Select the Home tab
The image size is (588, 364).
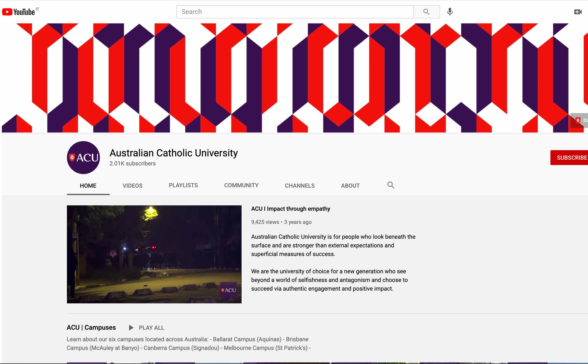(88, 186)
